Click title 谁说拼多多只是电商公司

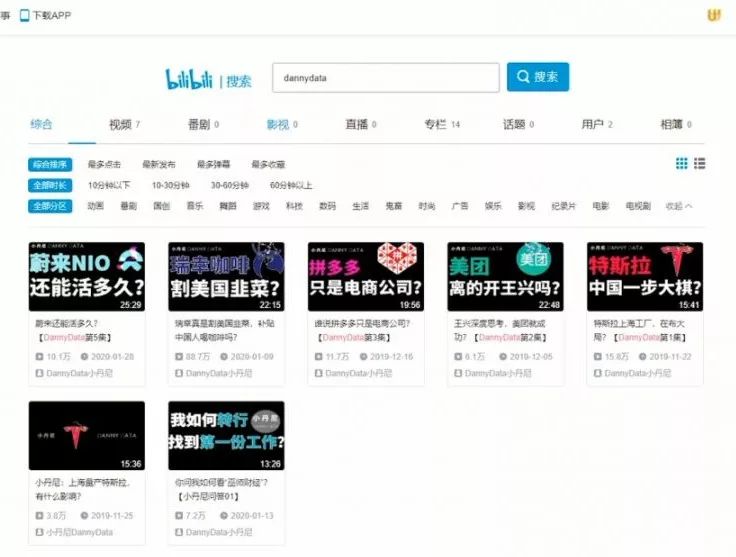tap(362, 330)
